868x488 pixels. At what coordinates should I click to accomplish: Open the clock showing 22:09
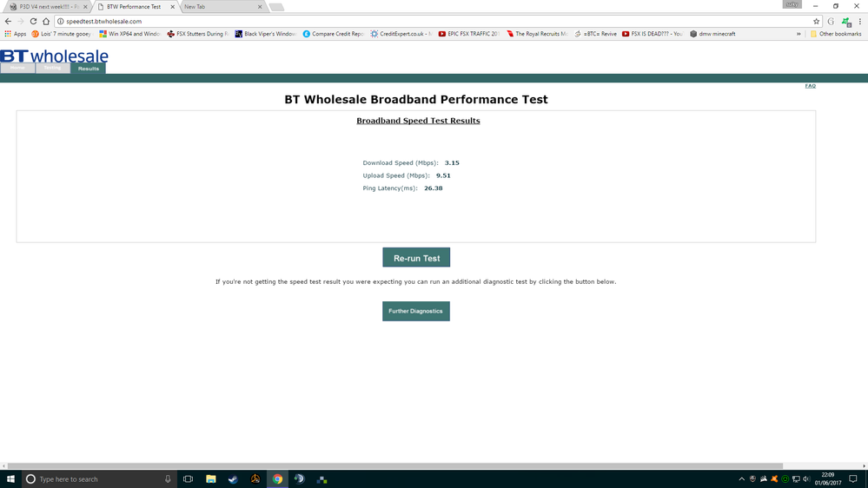pos(827,479)
